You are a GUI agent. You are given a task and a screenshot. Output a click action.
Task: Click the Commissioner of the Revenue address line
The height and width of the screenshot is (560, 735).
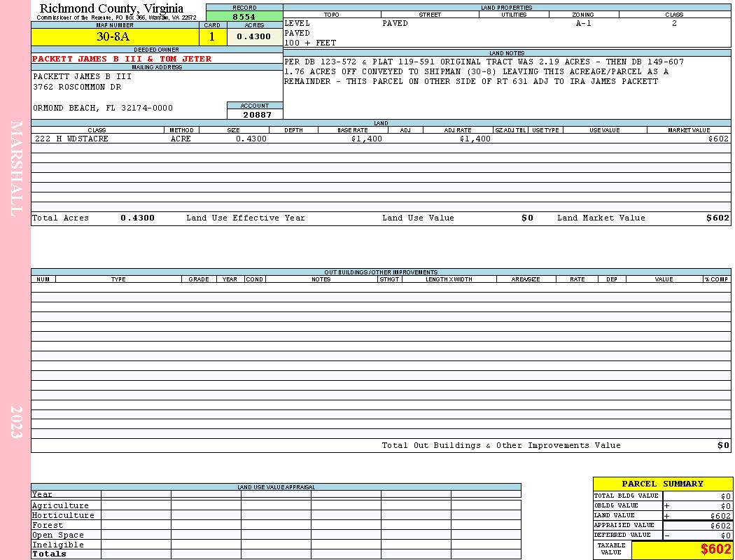(116, 17)
